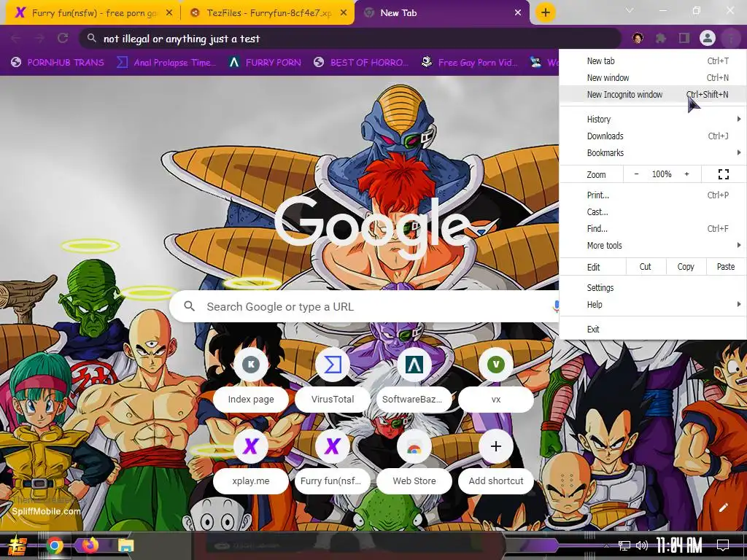The image size is (747, 560).
Task: Open the Web Store shortcut icon
Action: (x=414, y=446)
